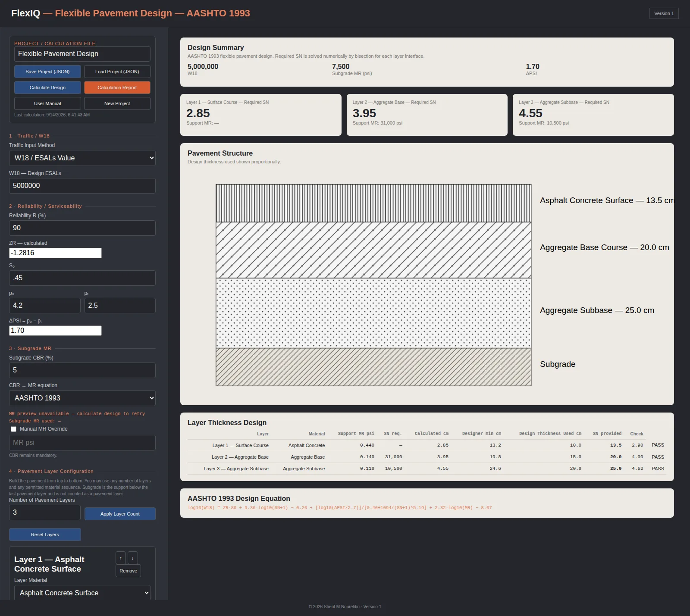Click 'Layer 1 — Asphalt Concrete Surface' heading
This screenshot has width=690, height=616.
(49, 564)
